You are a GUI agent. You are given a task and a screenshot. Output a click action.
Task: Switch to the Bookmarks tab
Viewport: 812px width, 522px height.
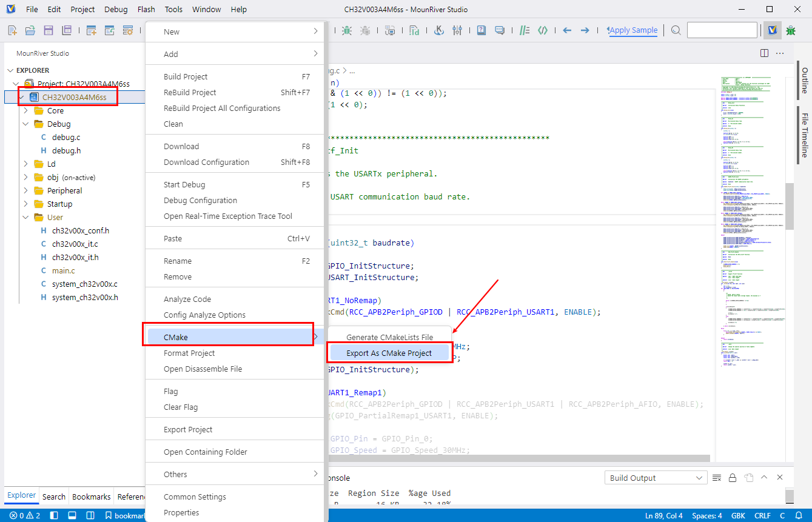pos(92,497)
